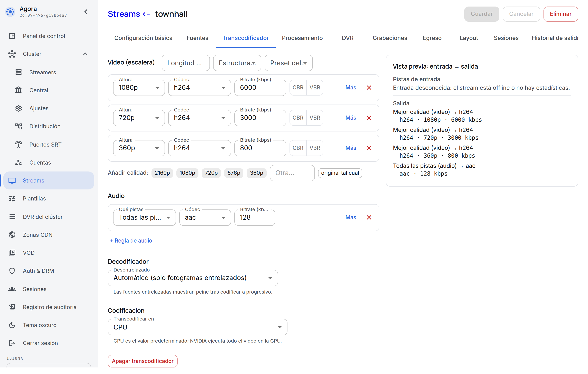This screenshot has height=374, width=588.
Task: Remove the 1080p video rule
Action: coord(369,88)
